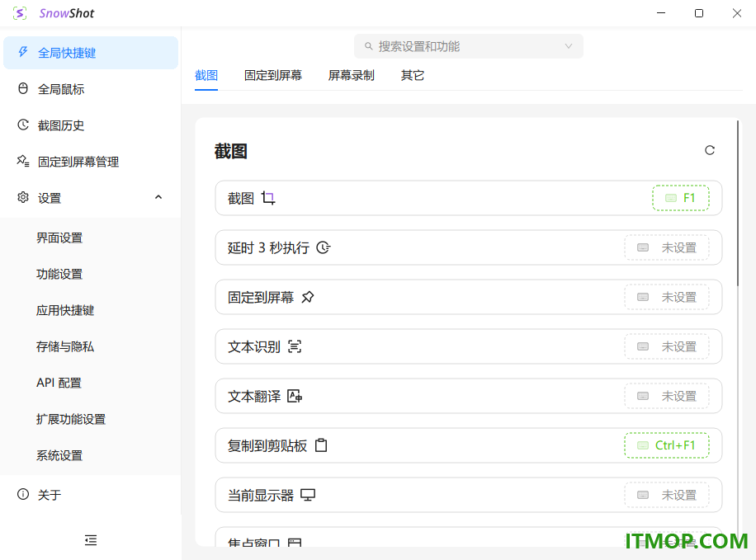Click the 截图 section heading
756x560 pixels.
tap(230, 151)
